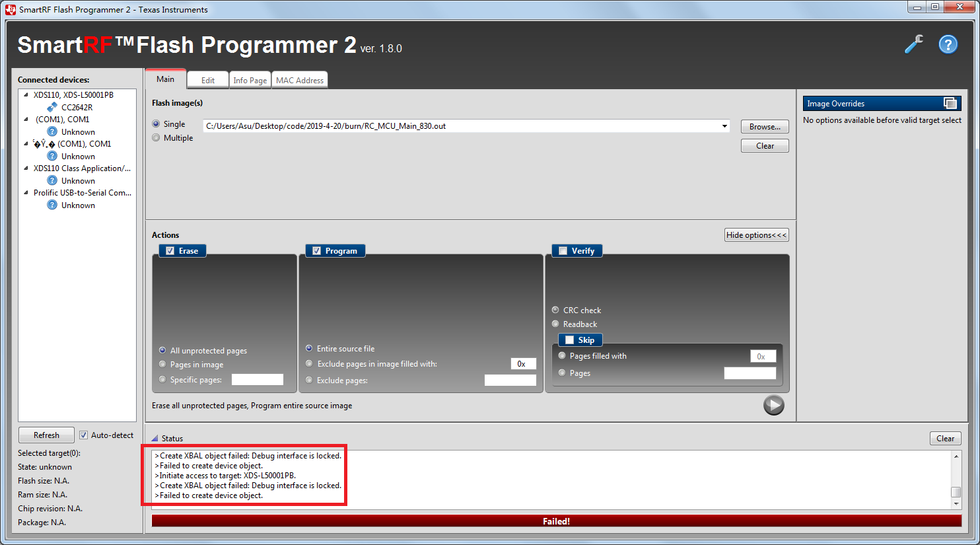Enable the Skip checkbox in Verify
The width and height of the screenshot is (980, 545).
(569, 340)
